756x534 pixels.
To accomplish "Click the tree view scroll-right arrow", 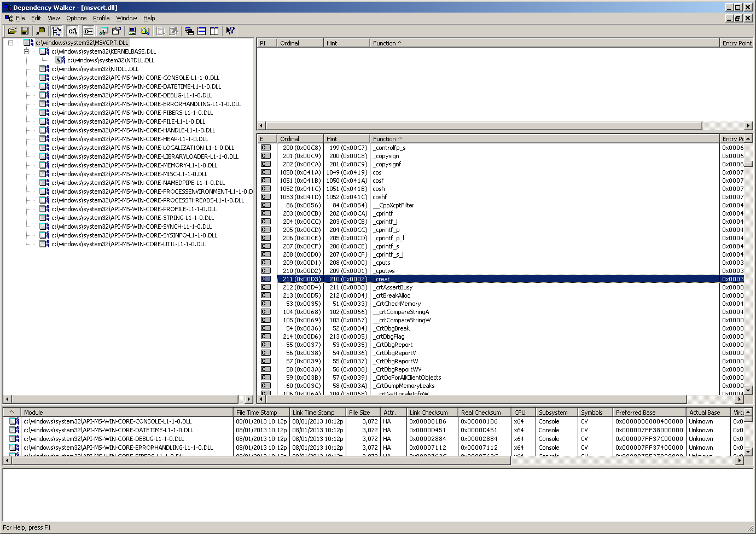I will pyautogui.click(x=249, y=399).
